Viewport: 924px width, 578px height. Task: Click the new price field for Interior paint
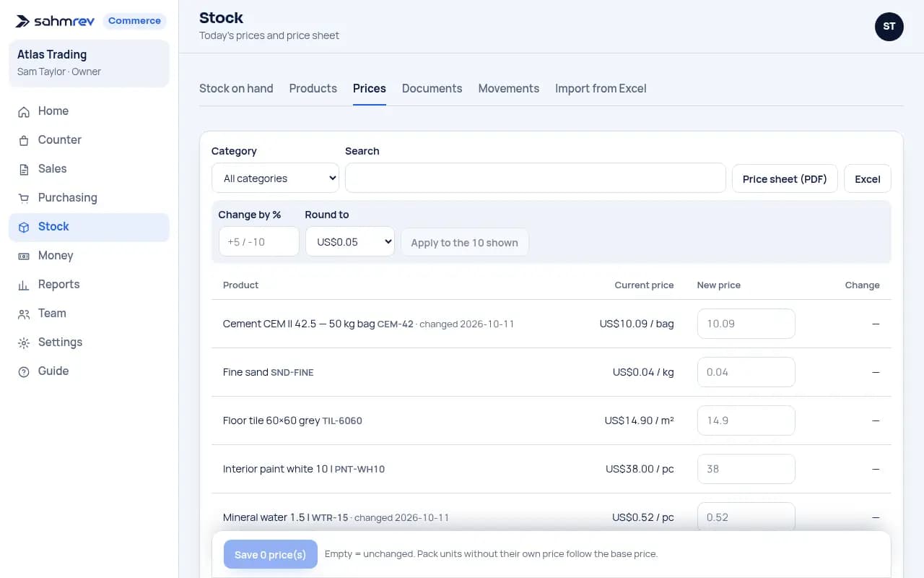746,469
